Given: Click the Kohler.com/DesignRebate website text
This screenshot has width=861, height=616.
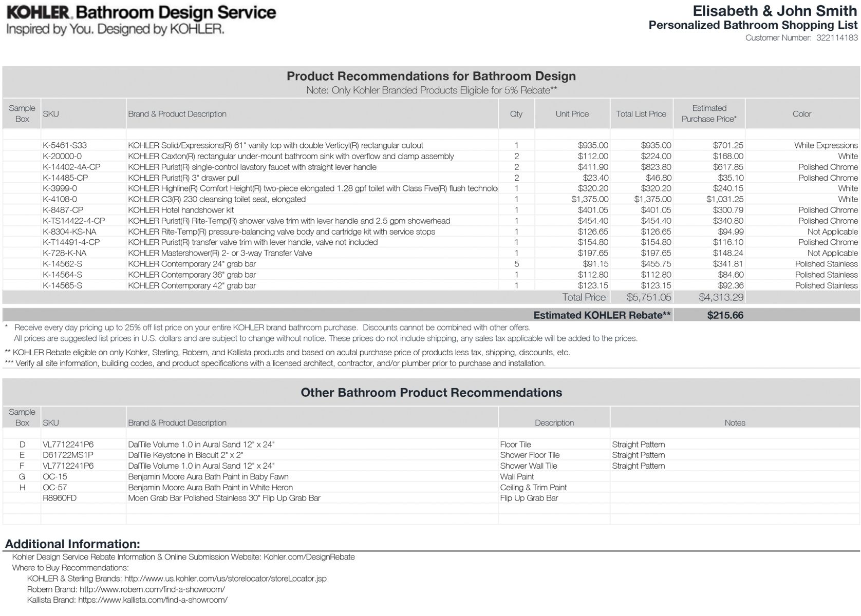Looking at the screenshot, I should point(309,557).
